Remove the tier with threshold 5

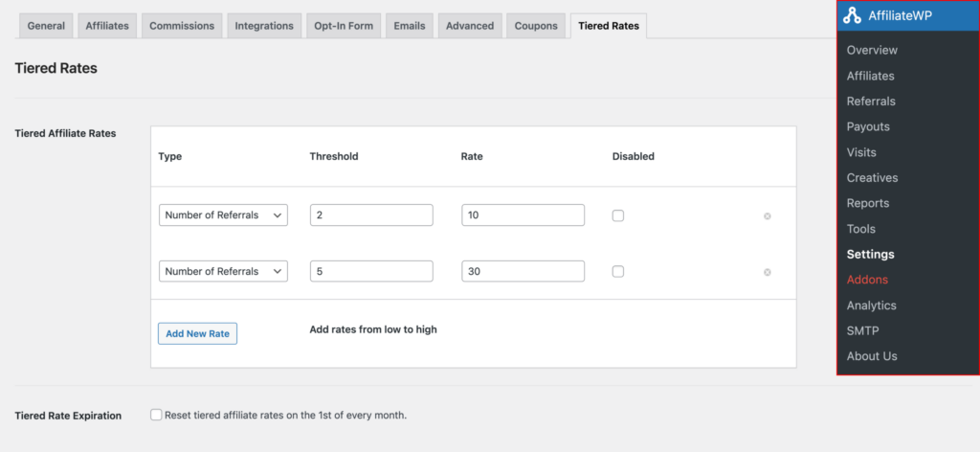(x=767, y=272)
